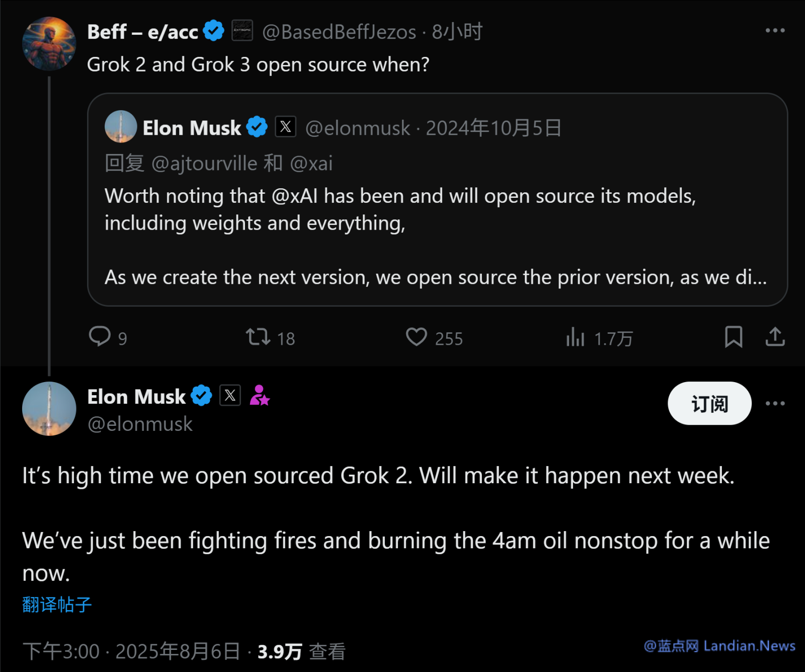This screenshot has width=805, height=672.
Task: Open Beff – e/acc profile avatar
Action: click(x=49, y=44)
